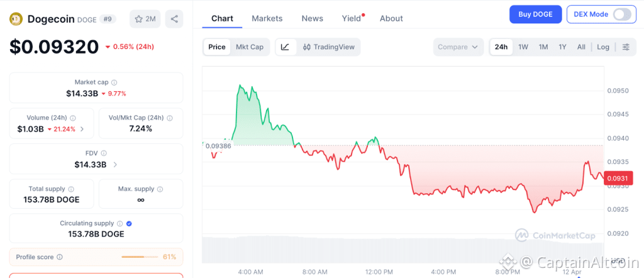
Task: Select the 1W time range
Action: point(523,47)
